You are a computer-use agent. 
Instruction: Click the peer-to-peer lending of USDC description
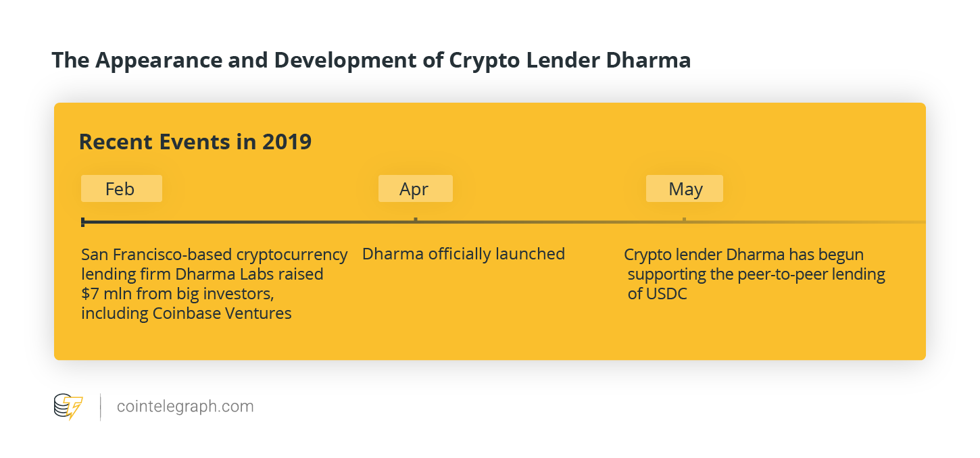click(755, 274)
